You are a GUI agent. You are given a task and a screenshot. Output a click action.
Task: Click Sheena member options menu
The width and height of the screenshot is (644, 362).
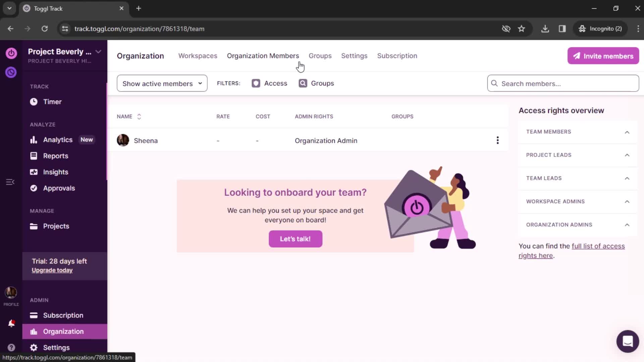coord(498,140)
